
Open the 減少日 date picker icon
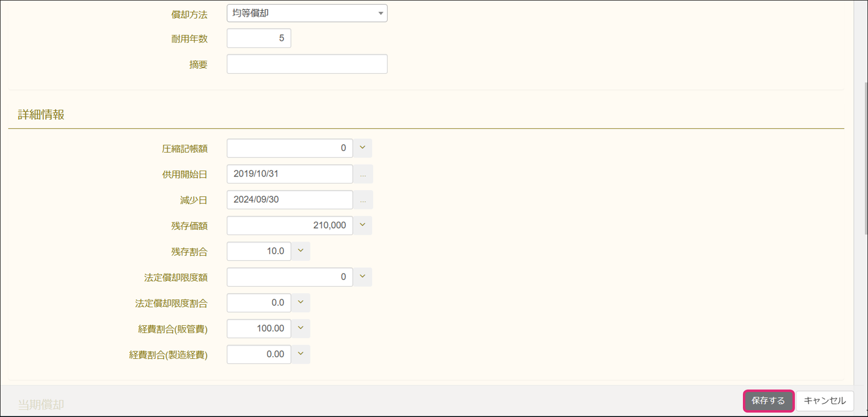click(x=363, y=200)
